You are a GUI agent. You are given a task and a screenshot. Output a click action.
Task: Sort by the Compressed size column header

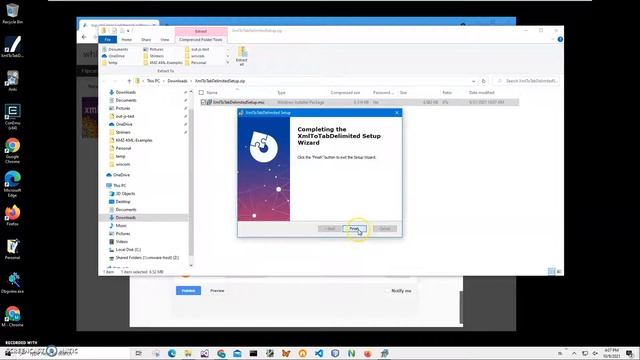[345, 93]
